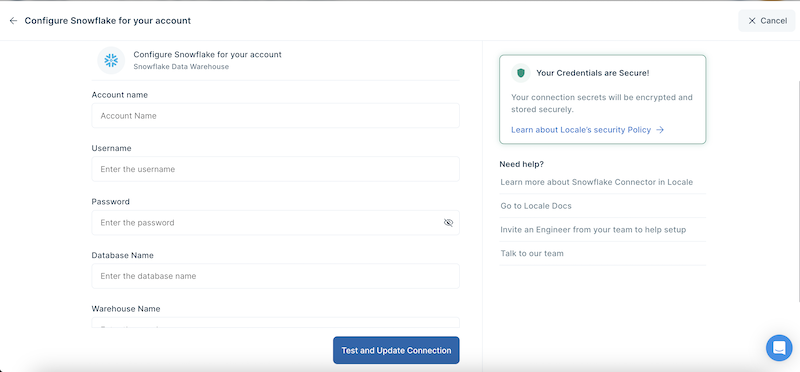Toggle password visibility eye icon

click(448, 222)
